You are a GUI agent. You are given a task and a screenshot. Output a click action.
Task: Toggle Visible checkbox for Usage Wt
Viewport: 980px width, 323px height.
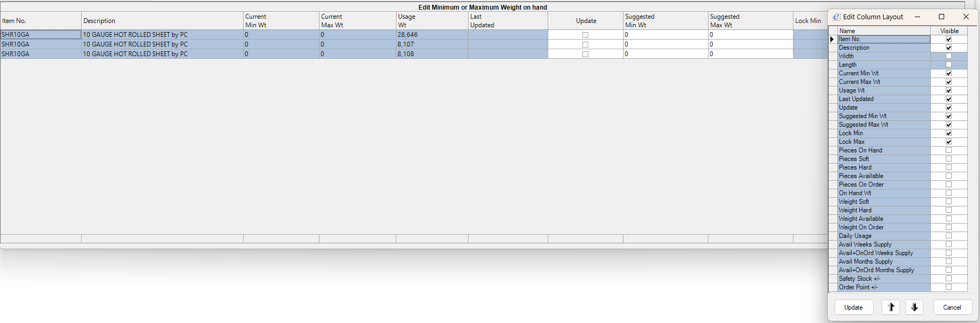tap(948, 90)
